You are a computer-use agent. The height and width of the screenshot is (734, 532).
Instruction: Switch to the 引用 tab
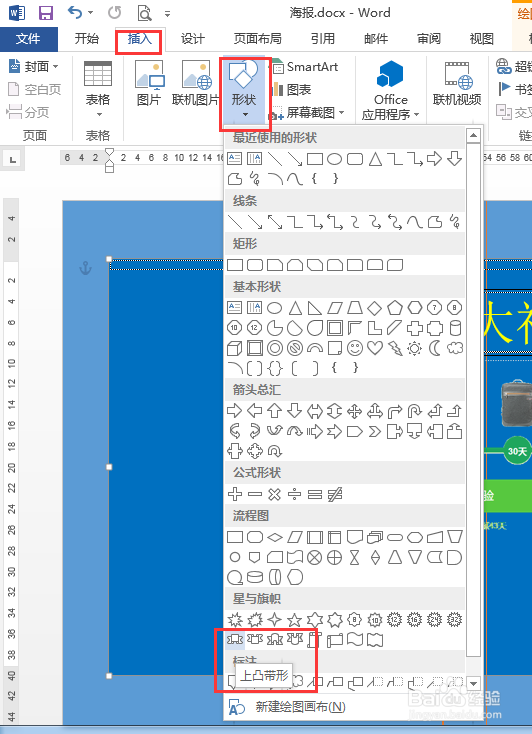(323, 39)
